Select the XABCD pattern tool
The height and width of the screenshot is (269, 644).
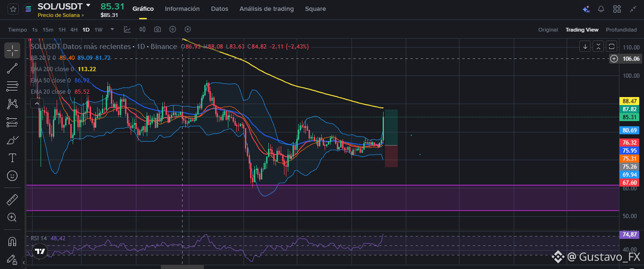12,104
